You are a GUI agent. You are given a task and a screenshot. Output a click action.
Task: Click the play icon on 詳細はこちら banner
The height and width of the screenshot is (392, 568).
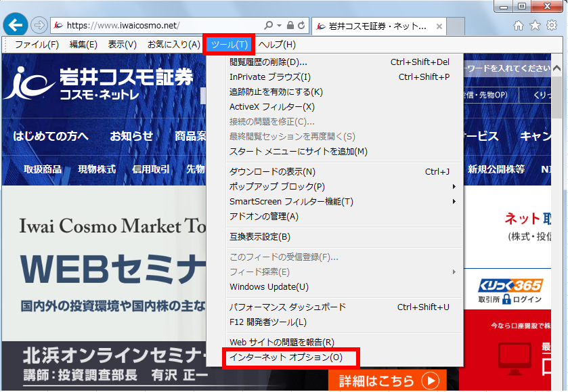[431, 380]
